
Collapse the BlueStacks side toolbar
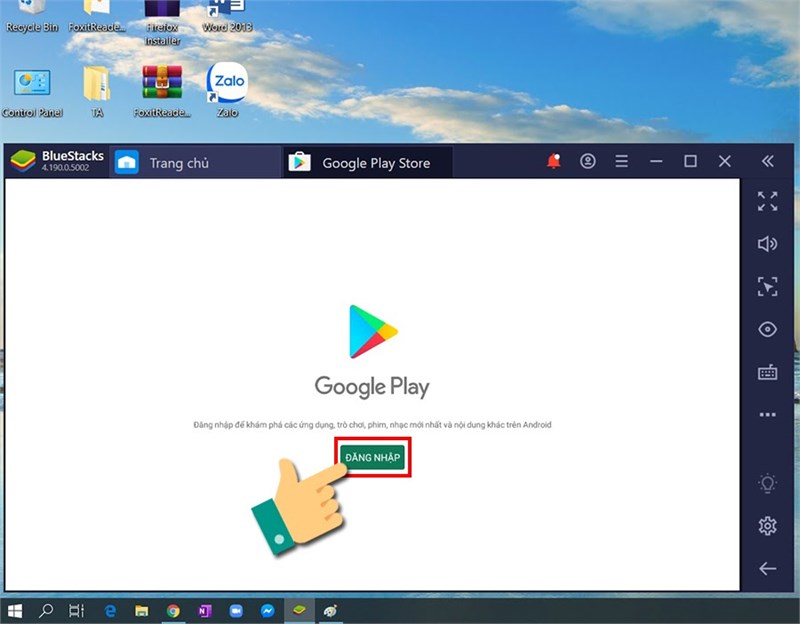point(767,161)
